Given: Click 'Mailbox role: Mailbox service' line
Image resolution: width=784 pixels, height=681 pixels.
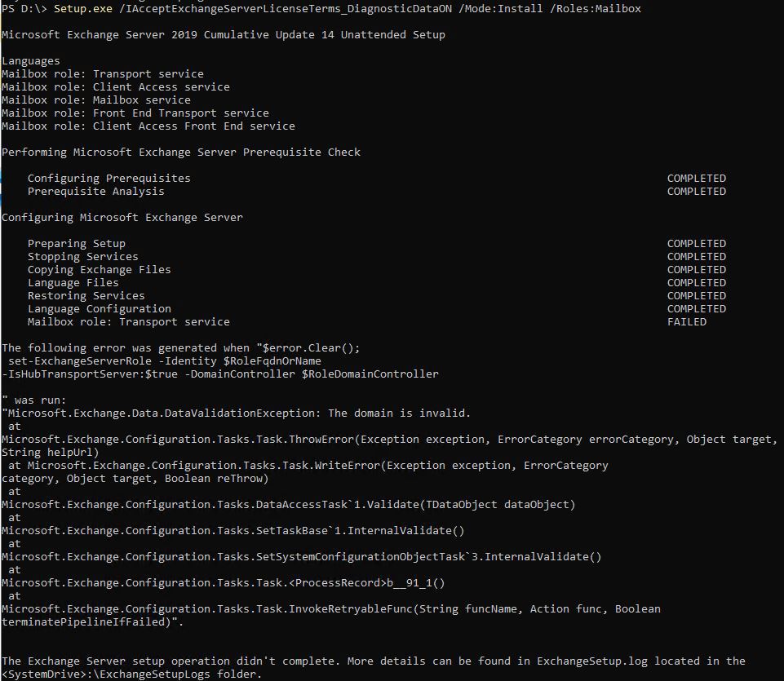Looking at the screenshot, I should coord(96,100).
